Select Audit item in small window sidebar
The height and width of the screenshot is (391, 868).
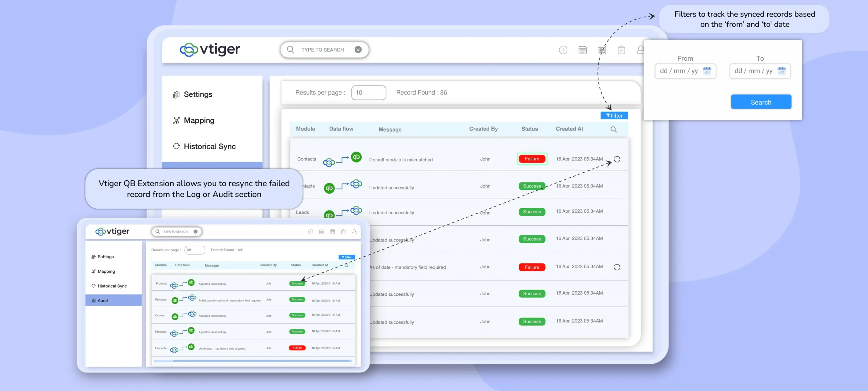pyautogui.click(x=103, y=300)
